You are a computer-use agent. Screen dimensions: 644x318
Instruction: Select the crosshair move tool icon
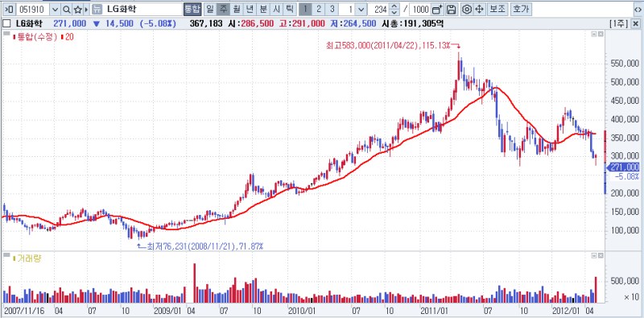tap(480, 10)
